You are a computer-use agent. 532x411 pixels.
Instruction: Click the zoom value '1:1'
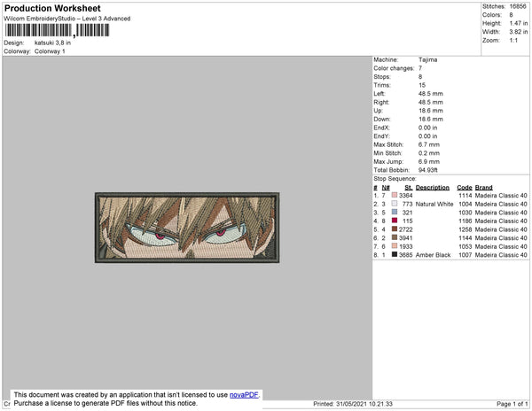[x=513, y=41]
